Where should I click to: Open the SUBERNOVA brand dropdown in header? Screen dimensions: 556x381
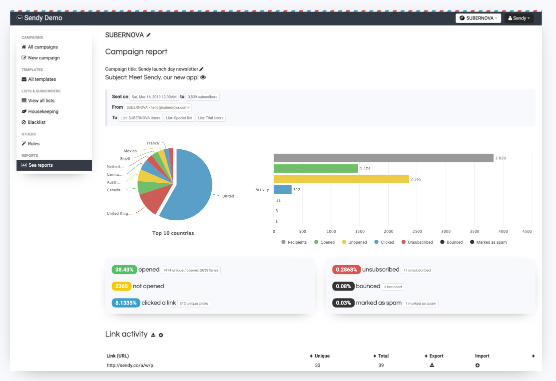[x=478, y=18]
